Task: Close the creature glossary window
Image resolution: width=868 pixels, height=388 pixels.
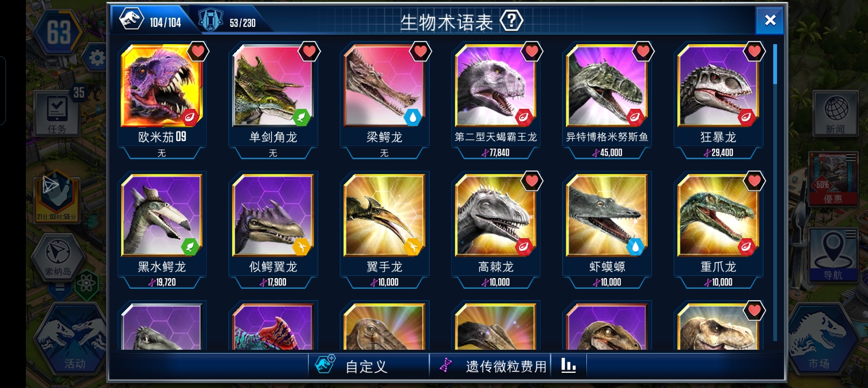Action: point(770,20)
